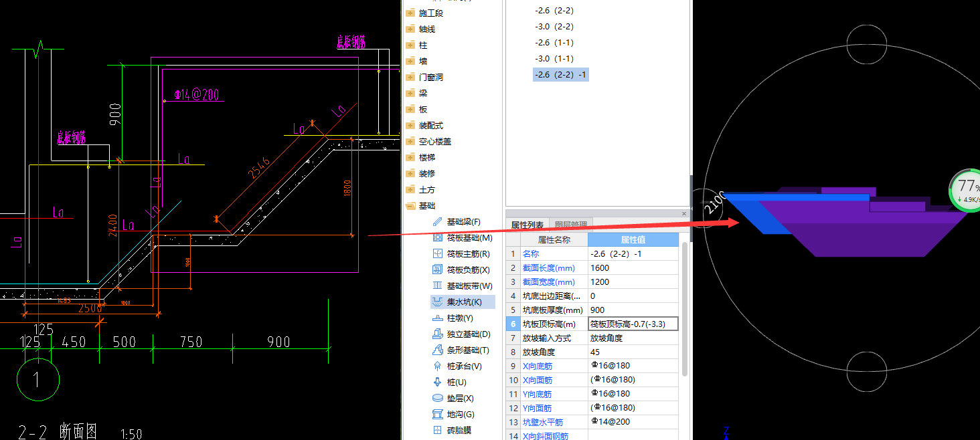
Task: Expand the 装修 folder
Action: 410,173
